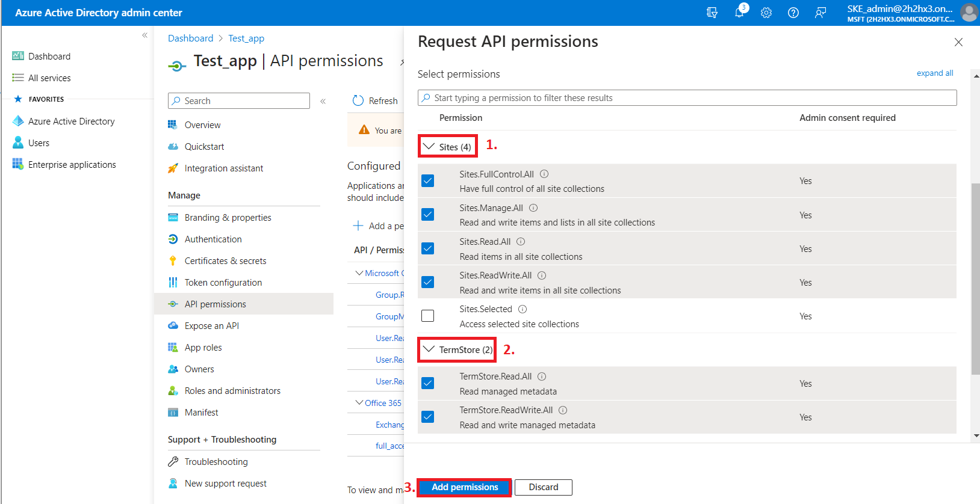Click the permission filter search field
Viewport: 980px width, 504px height.
click(x=687, y=98)
